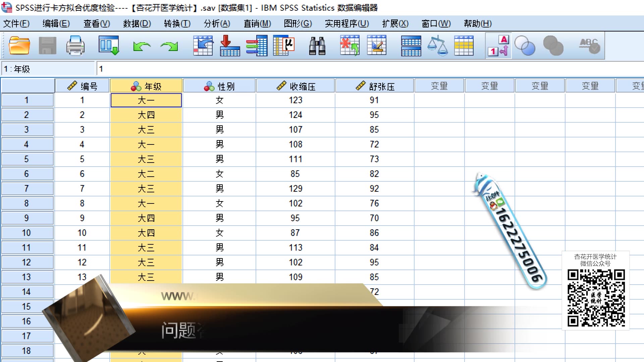The height and width of the screenshot is (362, 644).
Task: Select the row 5 header
Action: [27, 159]
